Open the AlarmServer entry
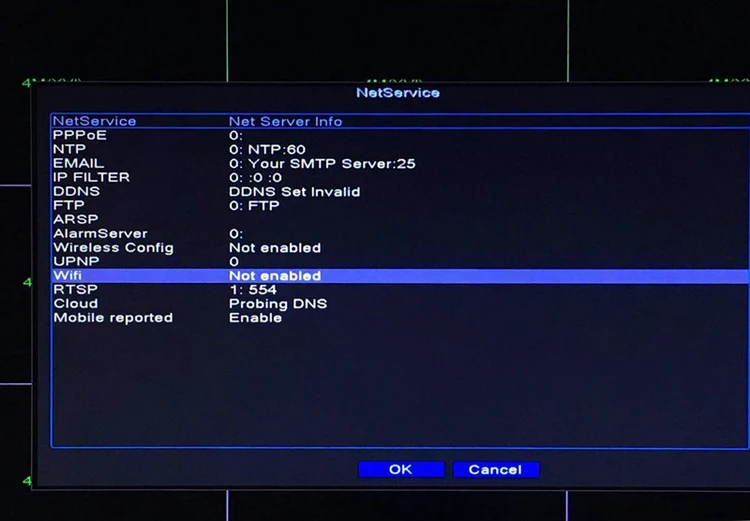Image resolution: width=750 pixels, height=521 pixels. (x=400, y=233)
